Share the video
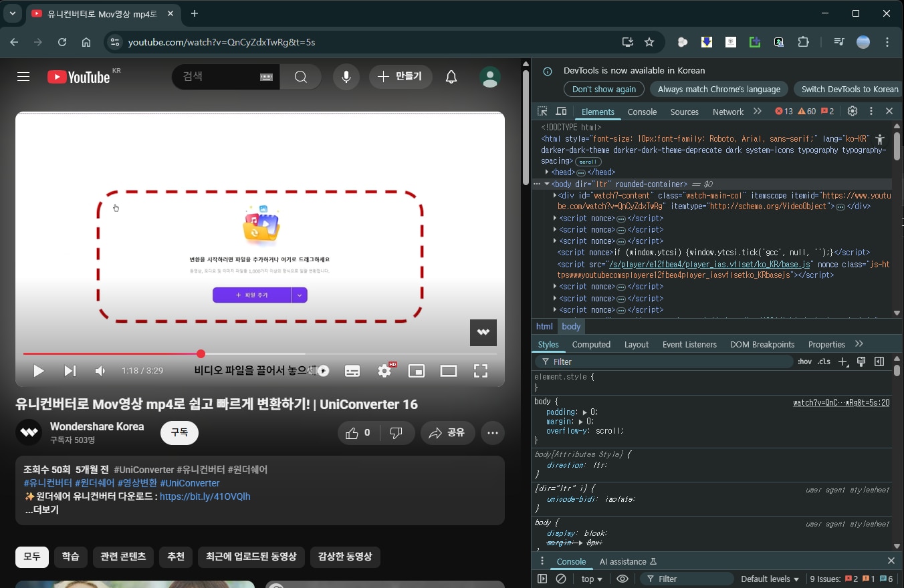The image size is (904, 588). point(447,433)
